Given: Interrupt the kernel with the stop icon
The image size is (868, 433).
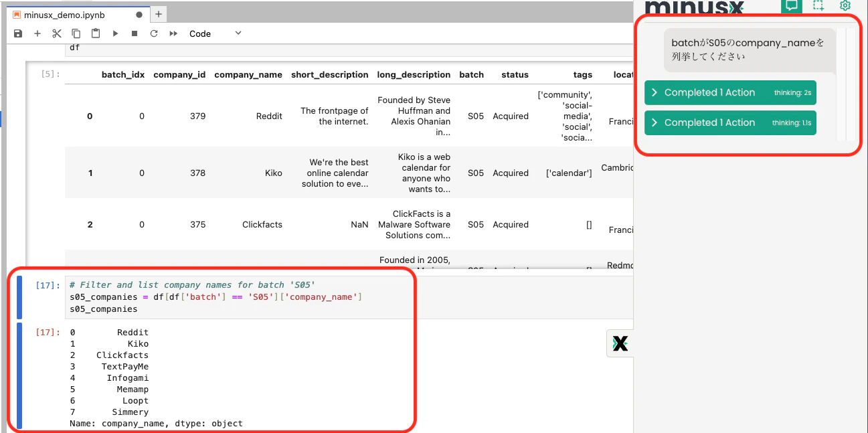Looking at the screenshot, I should [135, 33].
